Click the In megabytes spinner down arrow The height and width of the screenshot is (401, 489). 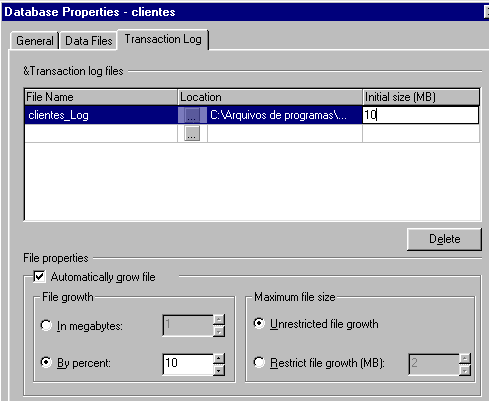(x=219, y=331)
